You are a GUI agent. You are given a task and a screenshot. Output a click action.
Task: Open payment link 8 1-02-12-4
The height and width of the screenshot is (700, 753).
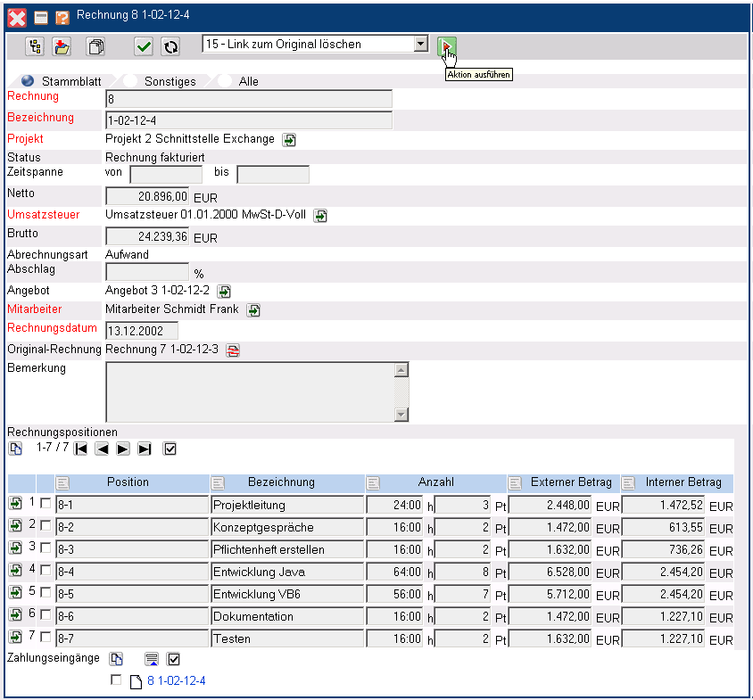pyautogui.click(x=176, y=681)
